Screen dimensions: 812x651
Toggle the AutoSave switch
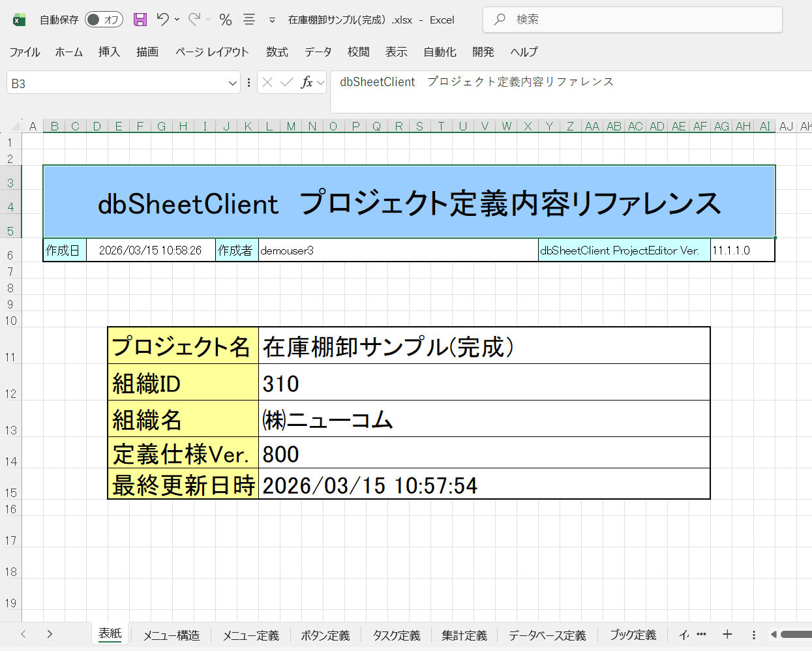coord(104,20)
